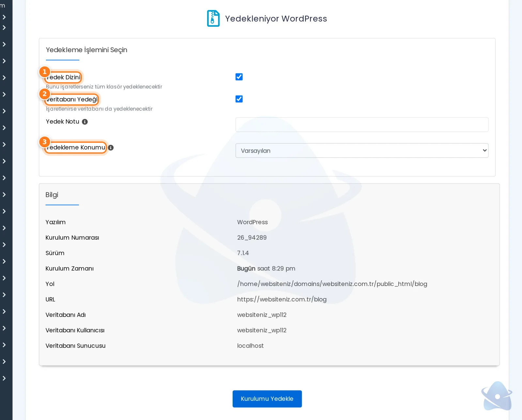Open the Yedekleme Konumu dropdown showing Varsayılan
This screenshot has height=420, width=522.
[362, 151]
